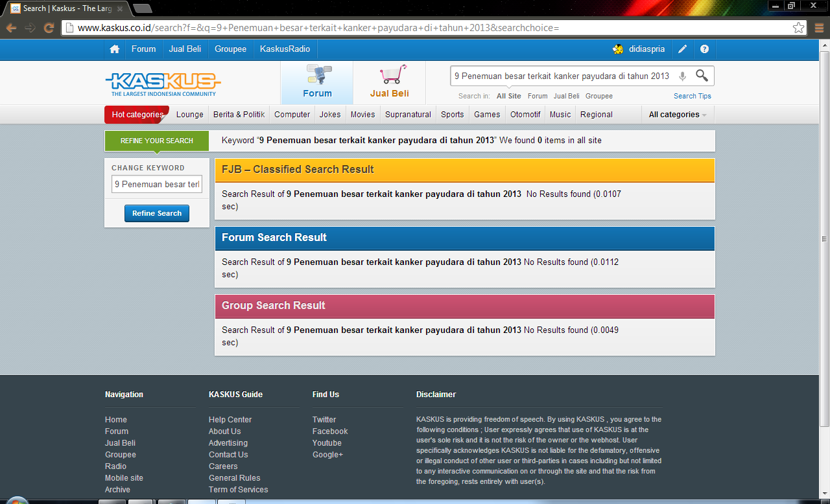Open Advertising footer link
Screen dimensions: 830x504
(x=228, y=443)
